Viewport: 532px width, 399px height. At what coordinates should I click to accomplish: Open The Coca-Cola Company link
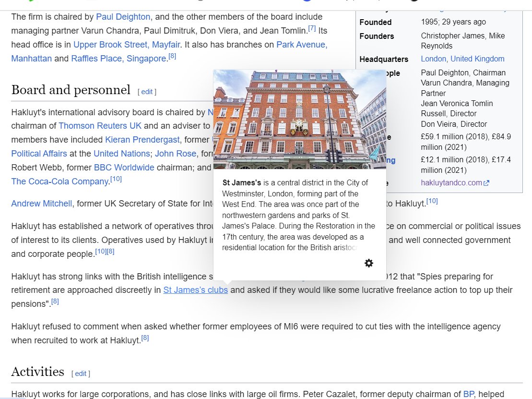pyautogui.click(x=59, y=181)
